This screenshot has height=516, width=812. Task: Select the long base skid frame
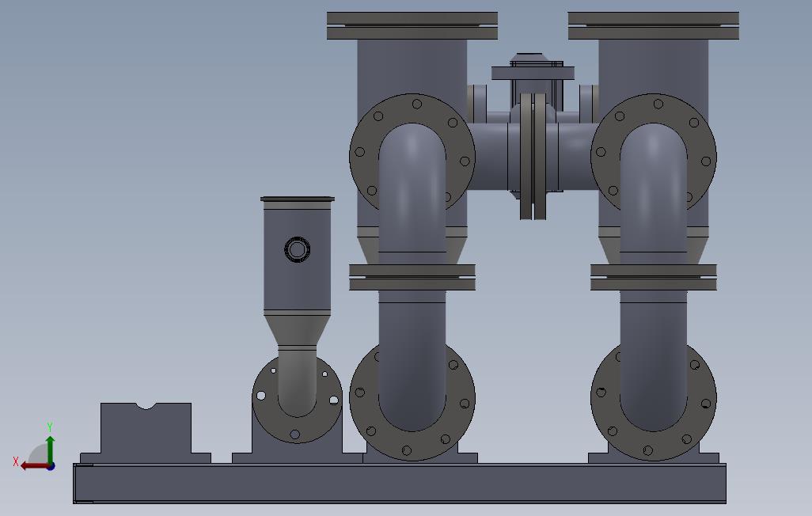[x=399, y=484]
